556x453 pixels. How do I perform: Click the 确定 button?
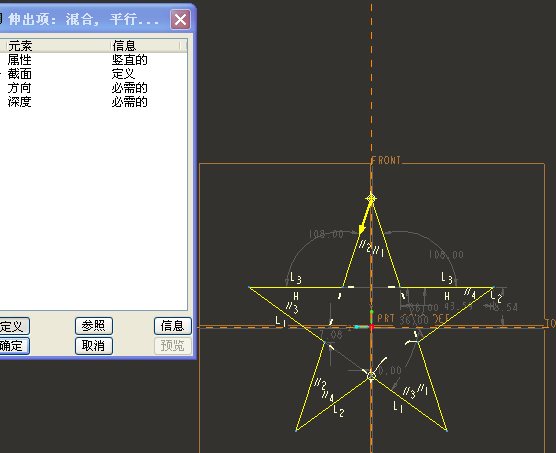pyautogui.click(x=13, y=346)
